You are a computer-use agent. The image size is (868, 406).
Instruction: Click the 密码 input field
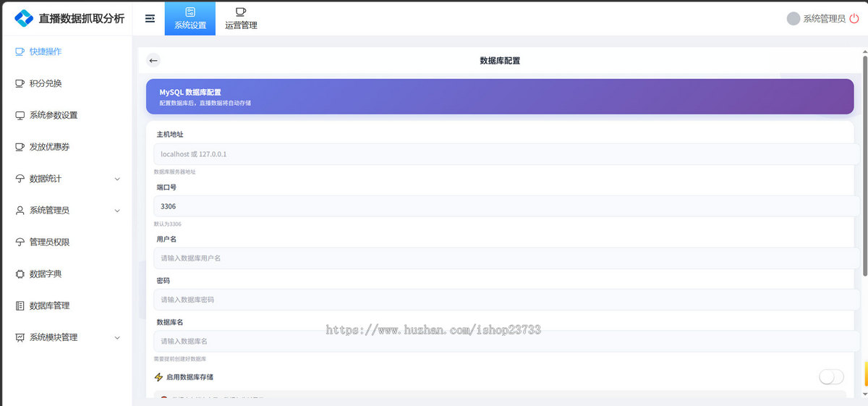(x=506, y=300)
